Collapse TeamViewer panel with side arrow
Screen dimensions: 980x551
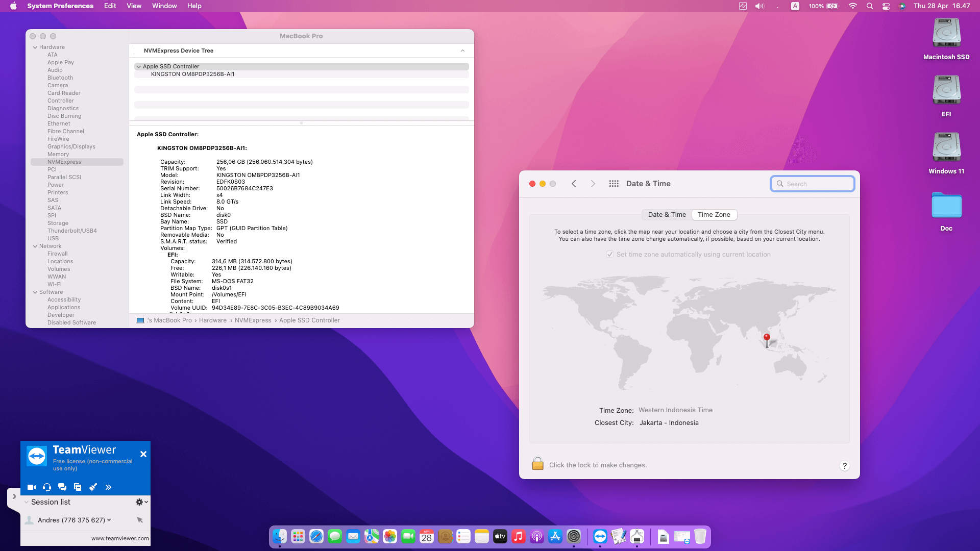point(14,496)
